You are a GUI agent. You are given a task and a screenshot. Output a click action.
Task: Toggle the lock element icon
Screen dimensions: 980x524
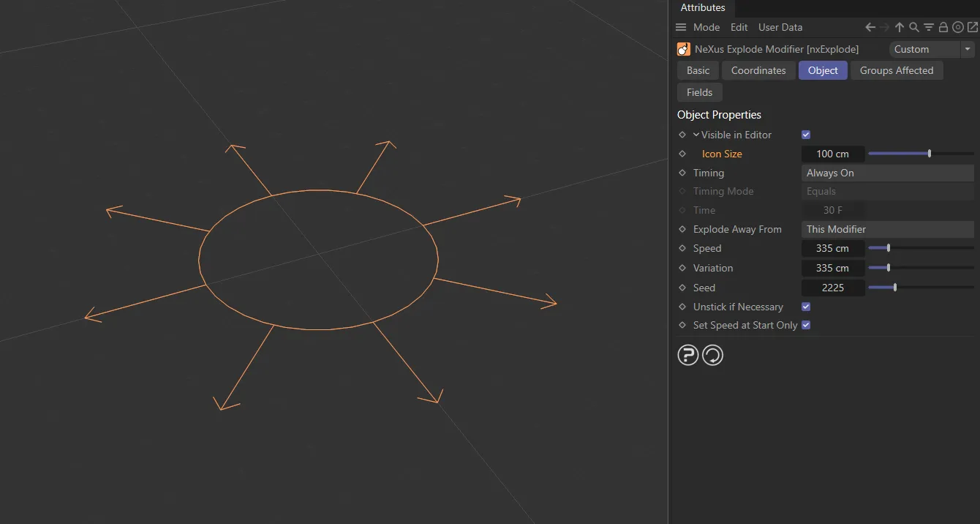click(x=943, y=27)
